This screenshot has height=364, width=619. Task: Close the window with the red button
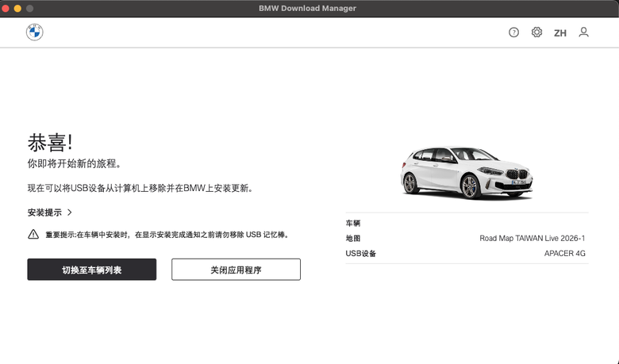point(6,8)
